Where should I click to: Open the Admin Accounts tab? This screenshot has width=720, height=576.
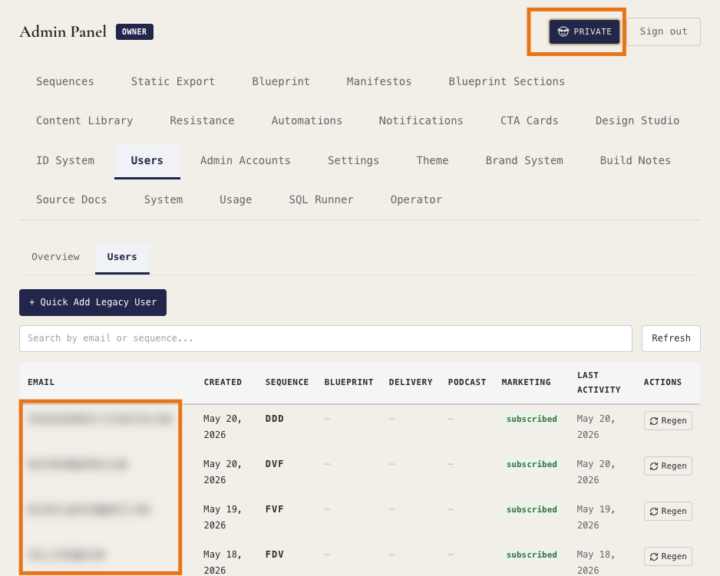pyautogui.click(x=245, y=160)
